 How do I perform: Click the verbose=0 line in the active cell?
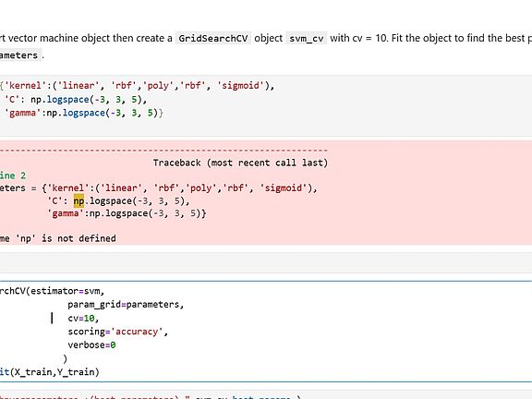[91, 345]
